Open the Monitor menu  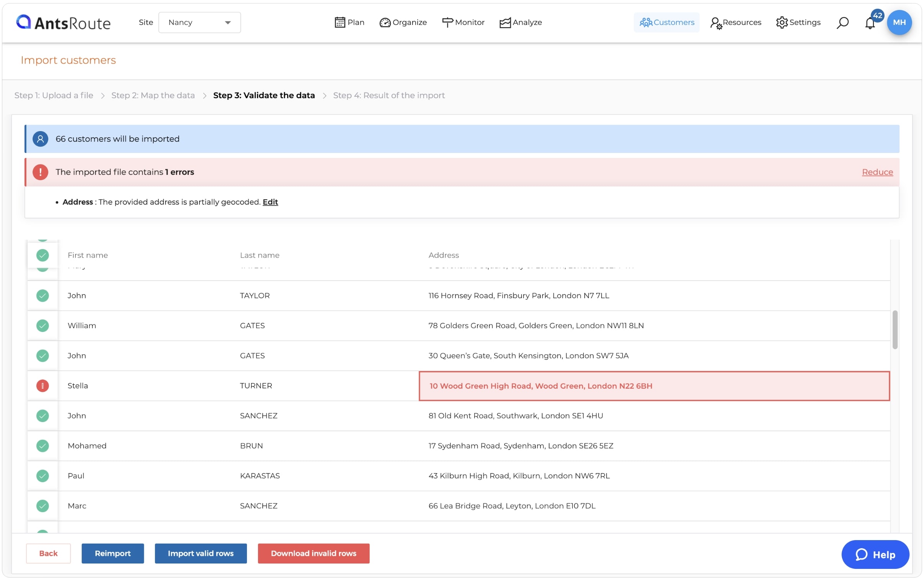[463, 22]
